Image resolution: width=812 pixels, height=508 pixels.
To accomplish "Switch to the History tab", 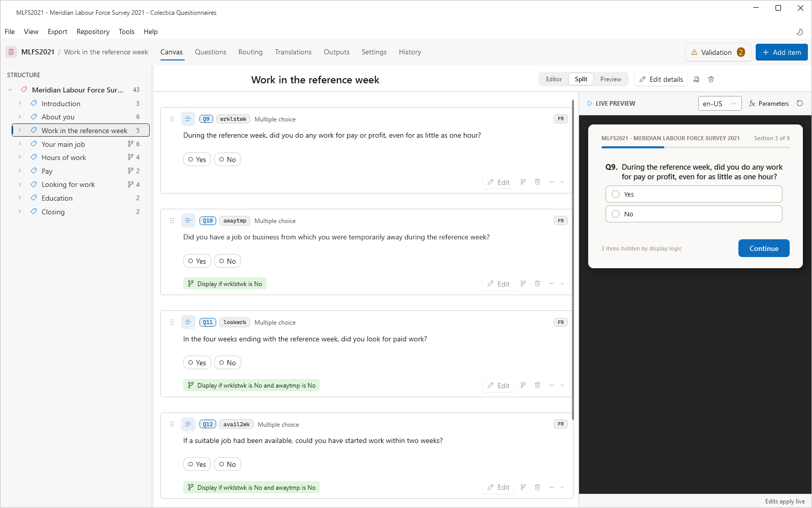I will click(x=410, y=52).
